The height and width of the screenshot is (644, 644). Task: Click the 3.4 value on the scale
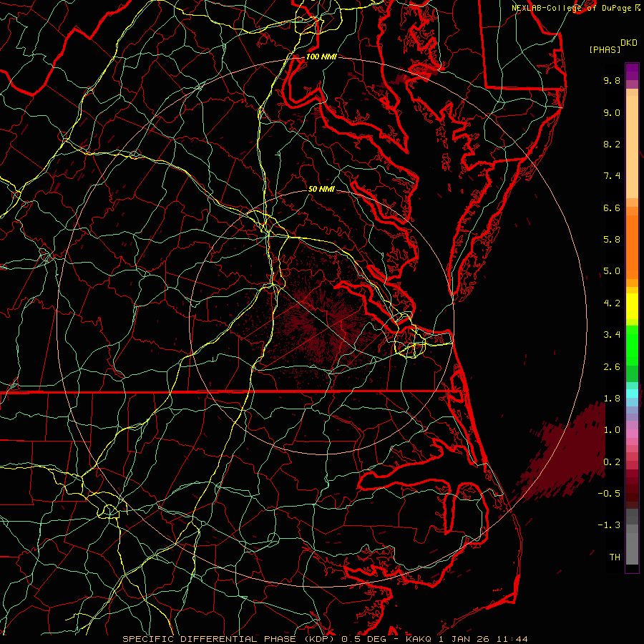(612, 335)
